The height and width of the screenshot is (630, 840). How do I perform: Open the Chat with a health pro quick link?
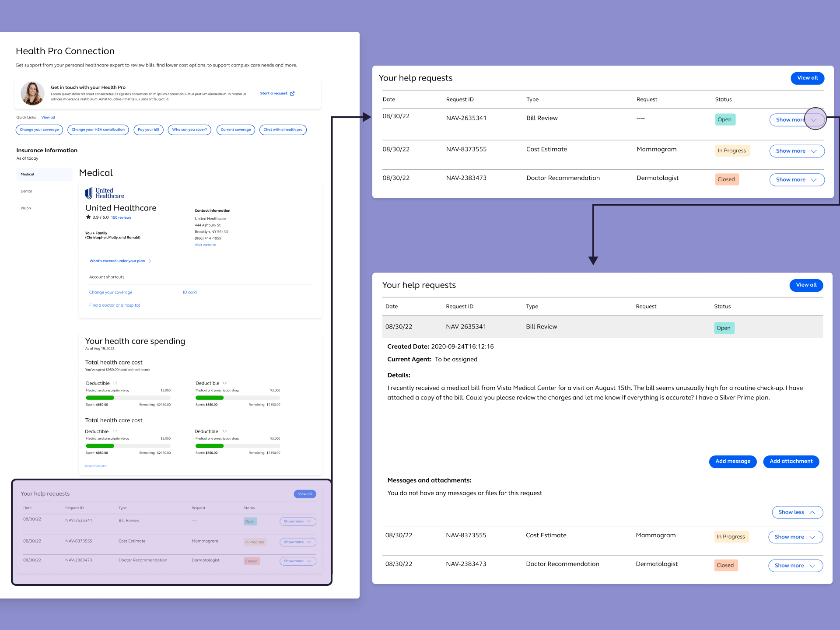(x=283, y=130)
